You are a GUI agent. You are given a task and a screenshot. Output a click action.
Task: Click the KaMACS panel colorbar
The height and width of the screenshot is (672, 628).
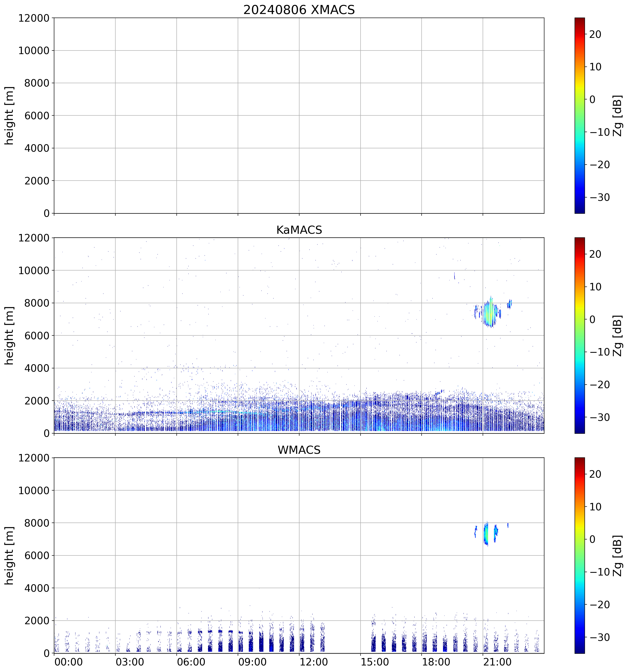coord(579,335)
